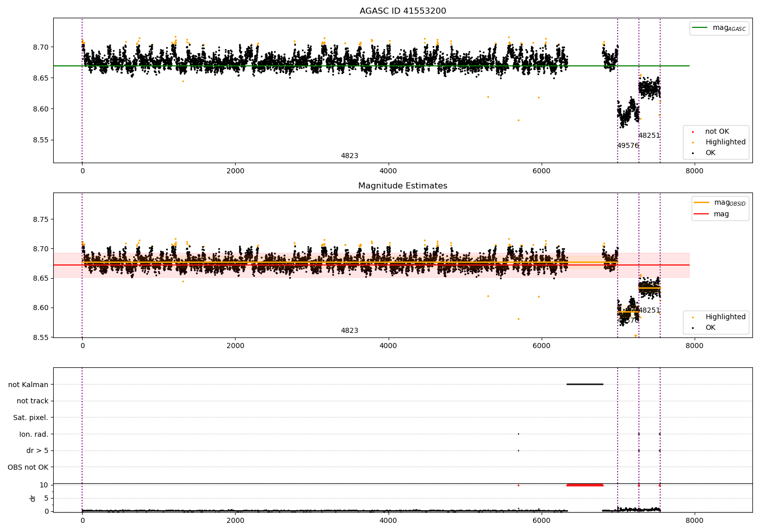Click the "8.60" tick label on top plot
Viewport: 760px width, 532px height.
40,109
